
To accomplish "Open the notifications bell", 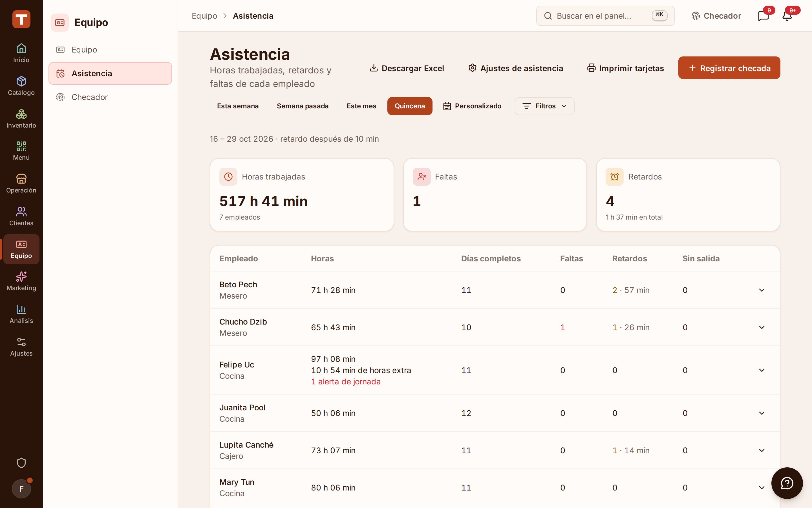I will (x=787, y=16).
